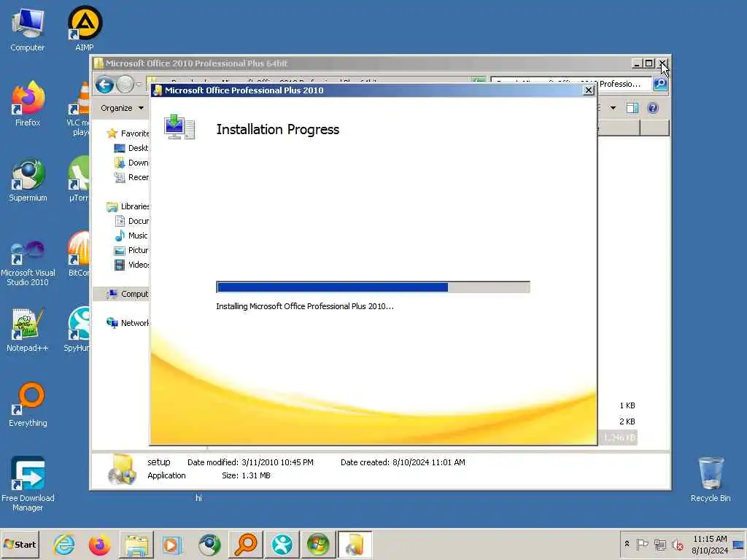
Task: Select the Office setup taskbar button
Action: click(x=355, y=545)
